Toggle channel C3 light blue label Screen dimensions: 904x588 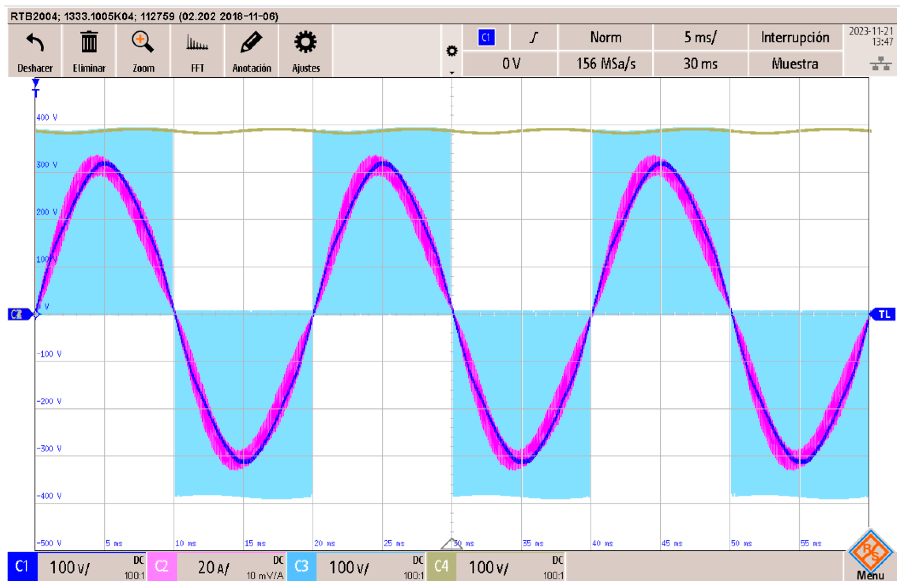pos(302,566)
